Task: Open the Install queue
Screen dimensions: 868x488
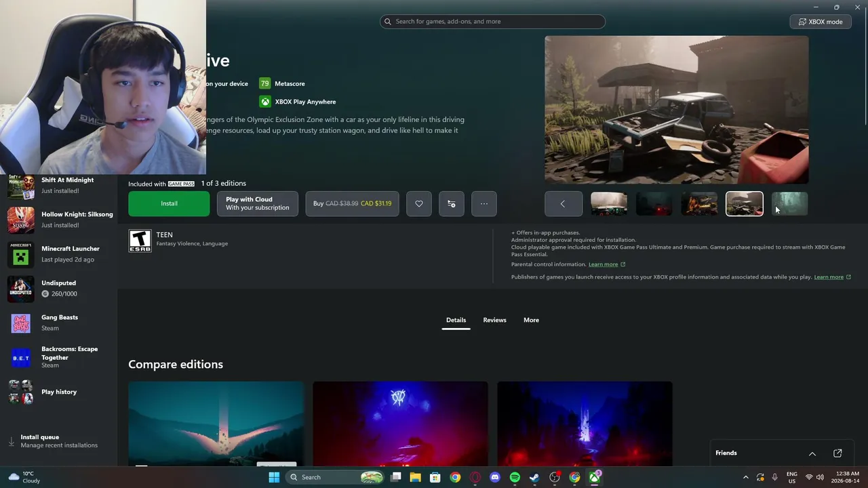Action: click(x=60, y=441)
